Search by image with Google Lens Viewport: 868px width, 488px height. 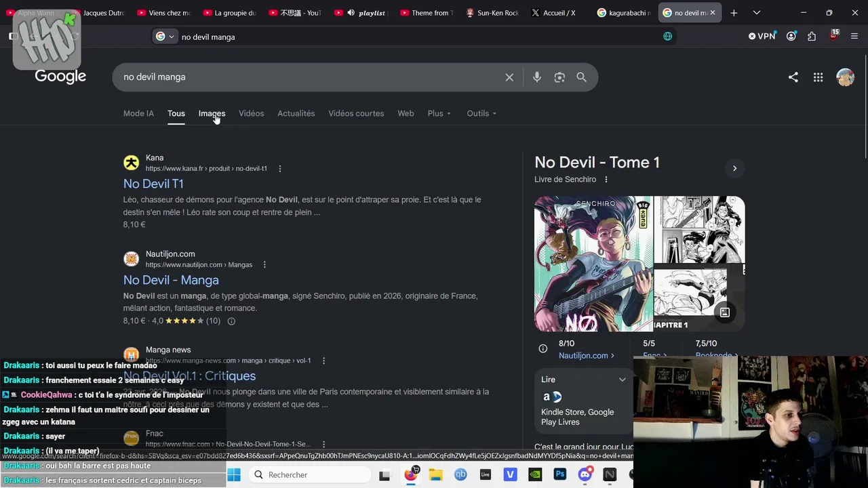(559, 77)
